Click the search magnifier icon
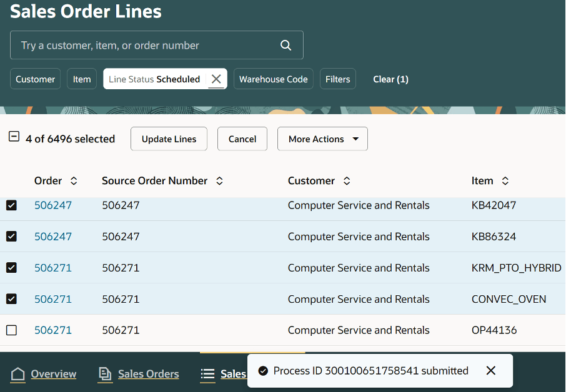The width and height of the screenshot is (566, 392). [285, 45]
